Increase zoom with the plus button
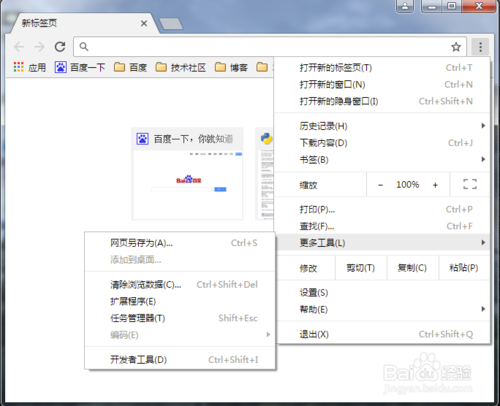The height and width of the screenshot is (406, 500). [x=435, y=185]
